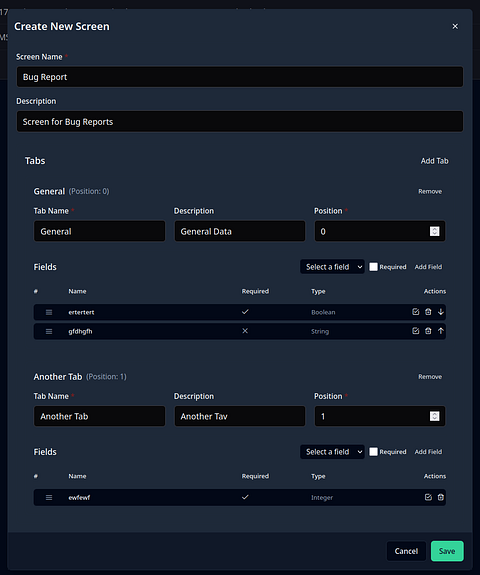Adjust Position stepper for Another Tab
Screen dimensions: 480x575
[x=435, y=416]
